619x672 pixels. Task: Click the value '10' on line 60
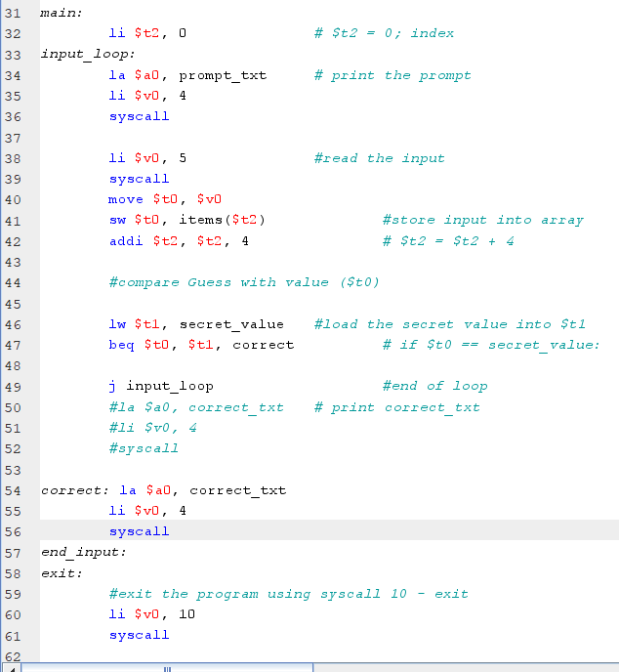tap(186, 614)
